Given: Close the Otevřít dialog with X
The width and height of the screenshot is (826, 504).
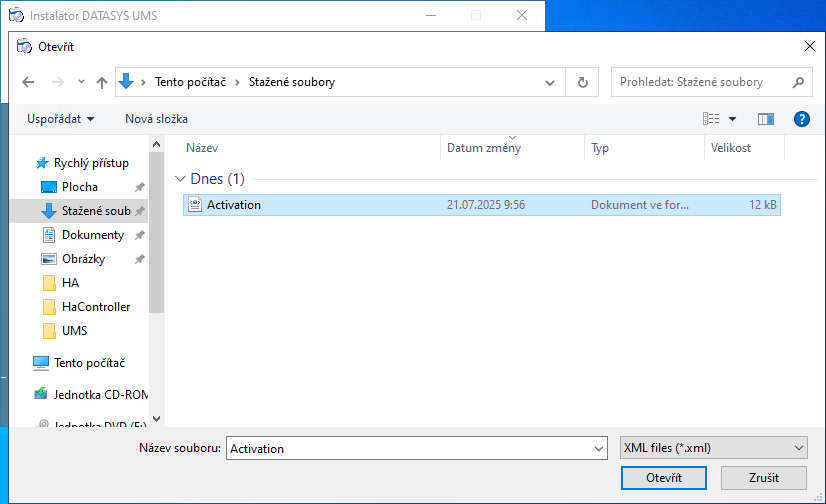Looking at the screenshot, I should tap(810, 46).
